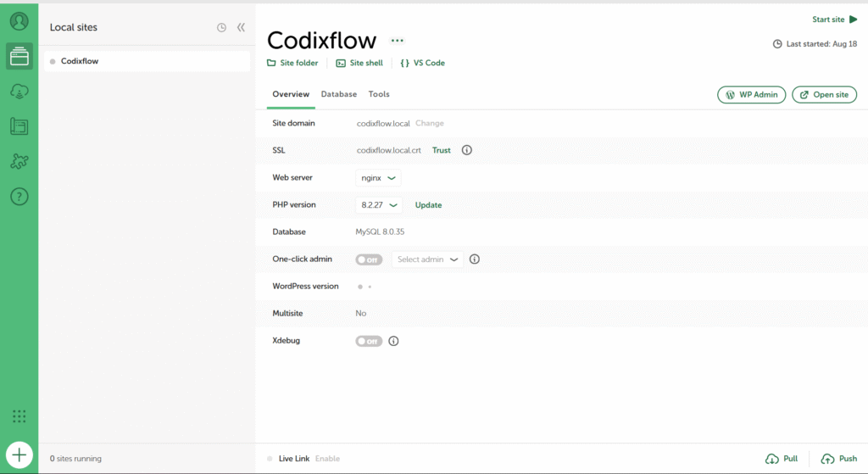Screen dimensions: 868x474
Task: Open the user account avatar icon
Action: 19,21
